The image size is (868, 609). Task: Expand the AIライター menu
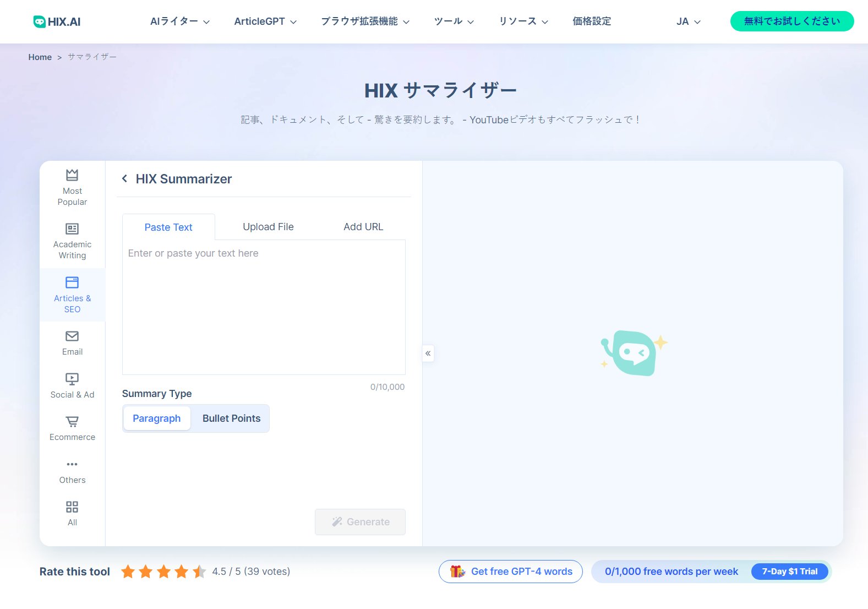(180, 21)
